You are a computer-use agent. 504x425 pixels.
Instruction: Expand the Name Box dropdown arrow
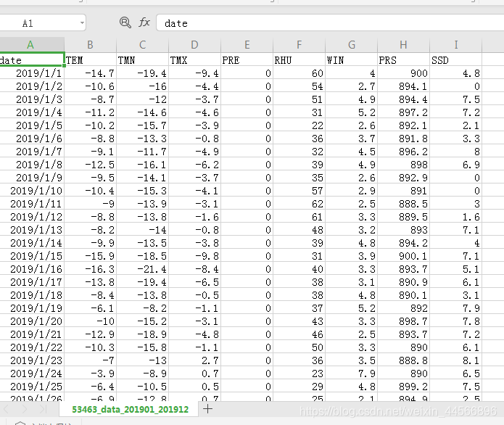pyautogui.click(x=82, y=22)
